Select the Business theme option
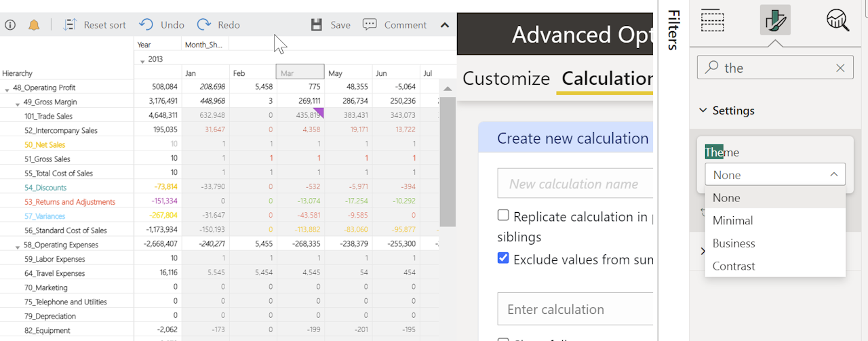 point(734,243)
